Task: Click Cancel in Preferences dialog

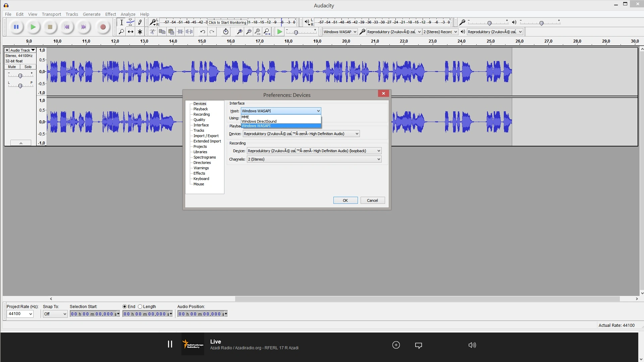Action: 372,200
